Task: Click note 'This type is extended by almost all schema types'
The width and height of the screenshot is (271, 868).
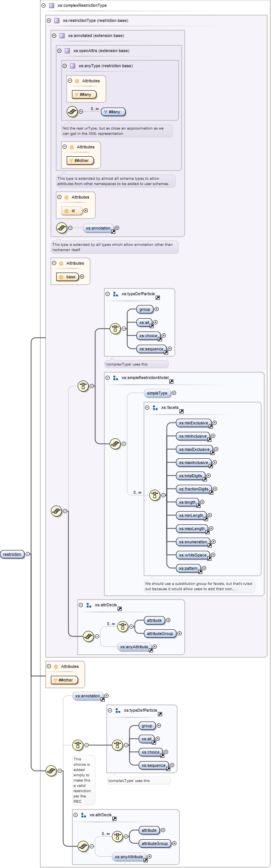Action: pos(116,181)
